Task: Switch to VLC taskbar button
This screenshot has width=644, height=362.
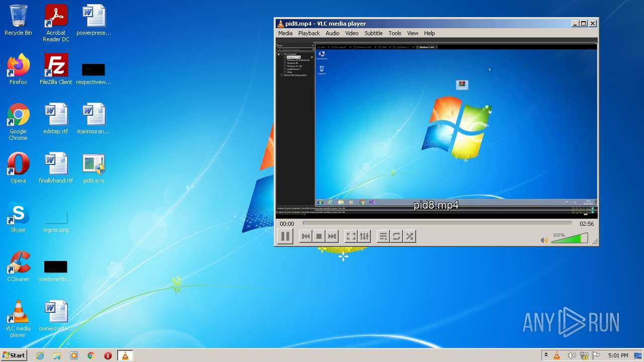Action: click(x=125, y=355)
